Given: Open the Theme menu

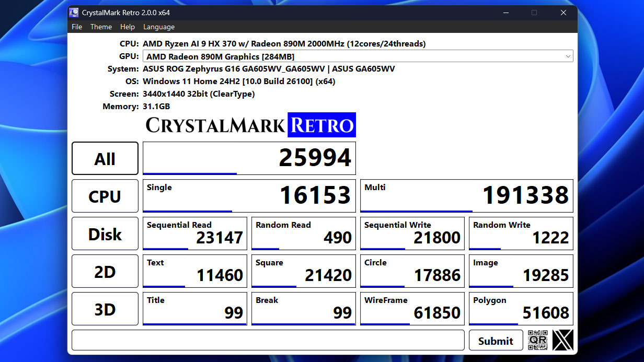Looking at the screenshot, I should tap(101, 27).
